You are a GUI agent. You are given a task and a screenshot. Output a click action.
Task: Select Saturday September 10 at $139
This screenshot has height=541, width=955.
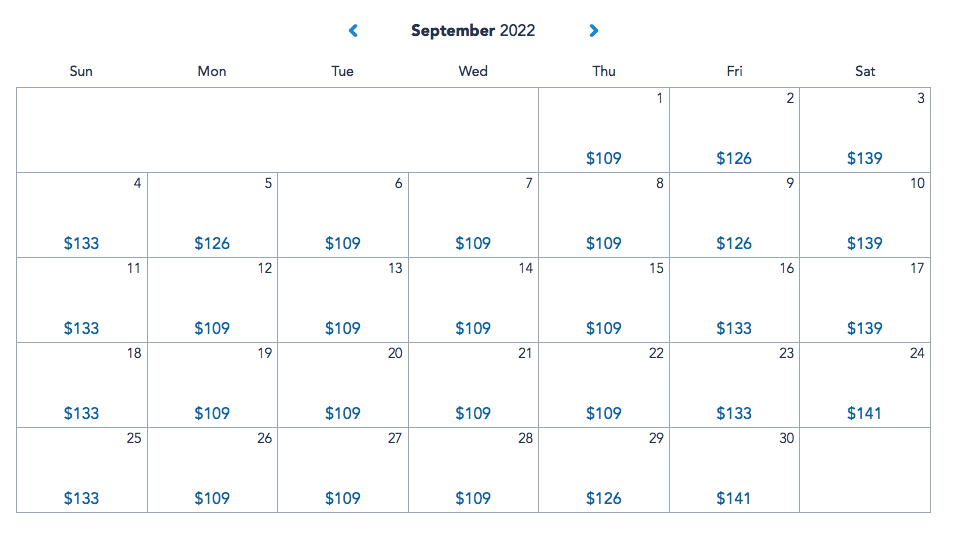click(x=865, y=215)
